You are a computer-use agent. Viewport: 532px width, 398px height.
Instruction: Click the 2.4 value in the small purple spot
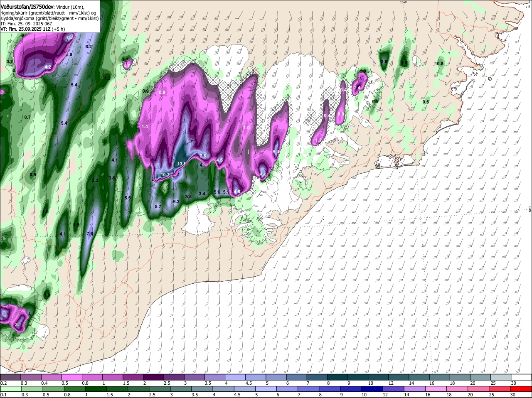(x=357, y=88)
